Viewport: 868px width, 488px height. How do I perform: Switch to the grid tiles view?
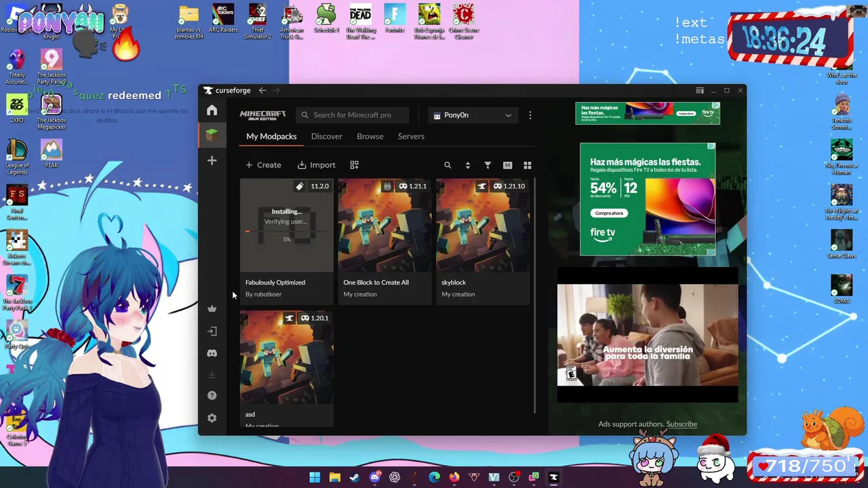click(528, 165)
